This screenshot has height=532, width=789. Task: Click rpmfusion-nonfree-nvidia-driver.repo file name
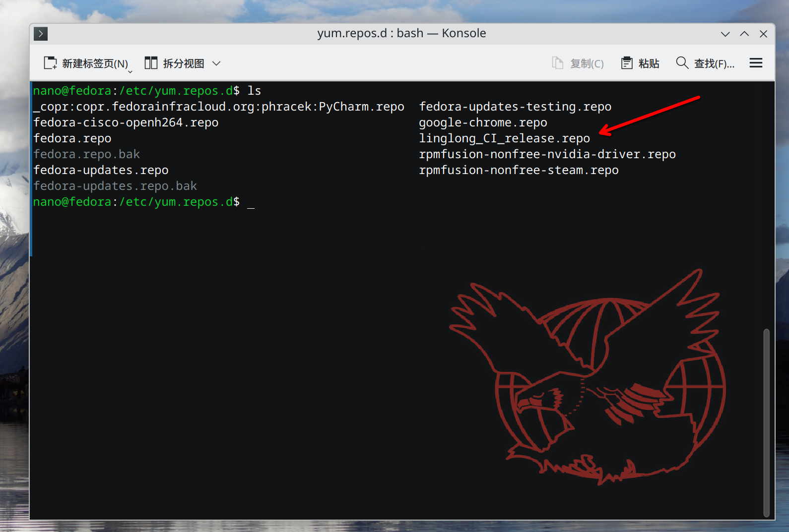click(547, 154)
